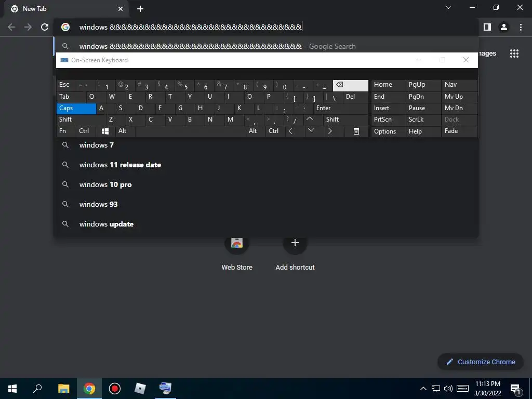This screenshot has width=532, height=399.
Task: Select suggestion windows update
Action: point(267,224)
